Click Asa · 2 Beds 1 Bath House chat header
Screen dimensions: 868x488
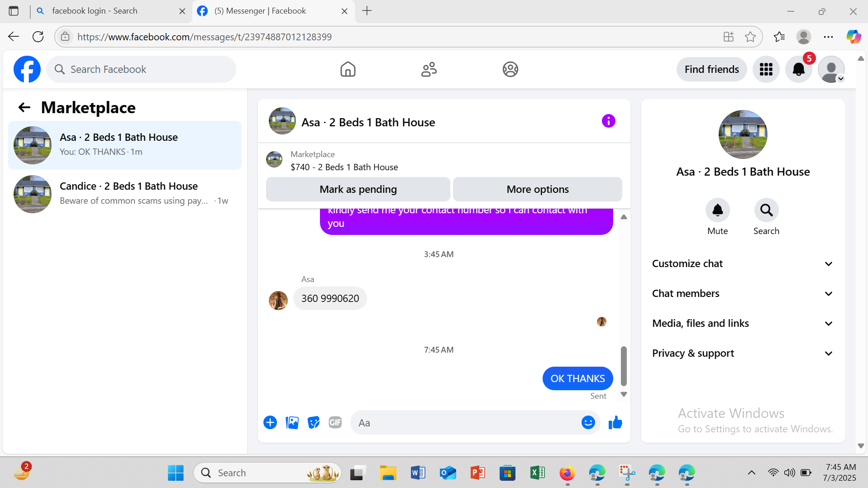368,122
